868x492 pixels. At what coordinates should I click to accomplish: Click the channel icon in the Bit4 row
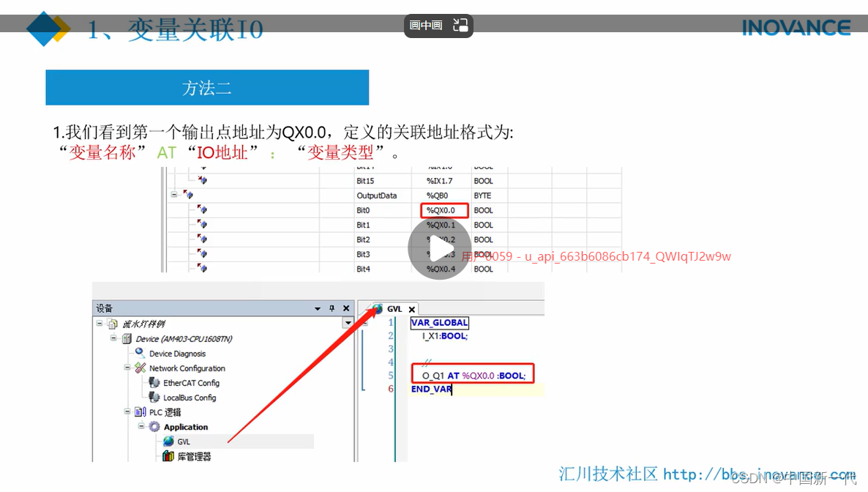202,268
